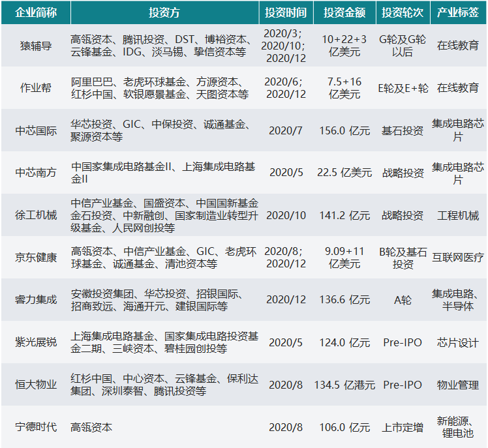Click the 2020/10 date cell for 徐工机械

coord(286,215)
